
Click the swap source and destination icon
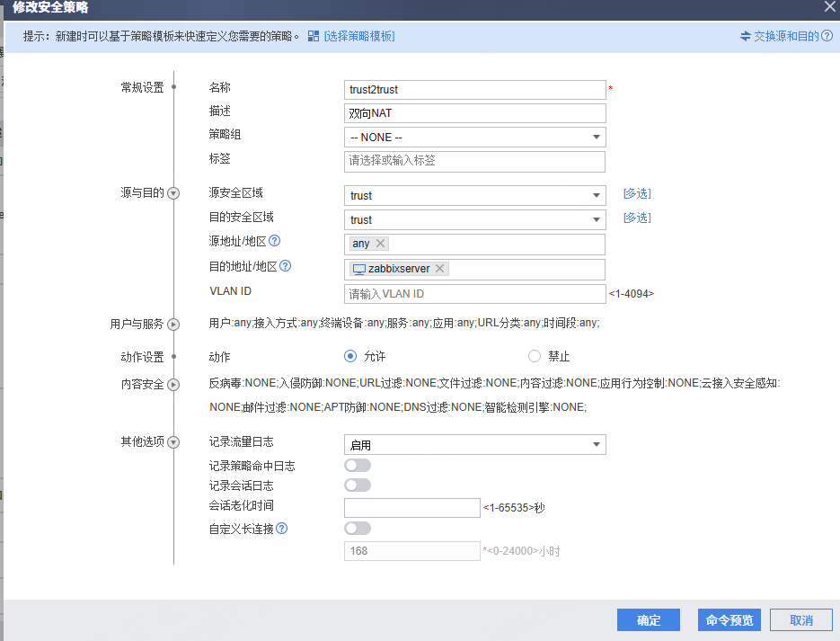click(x=745, y=36)
